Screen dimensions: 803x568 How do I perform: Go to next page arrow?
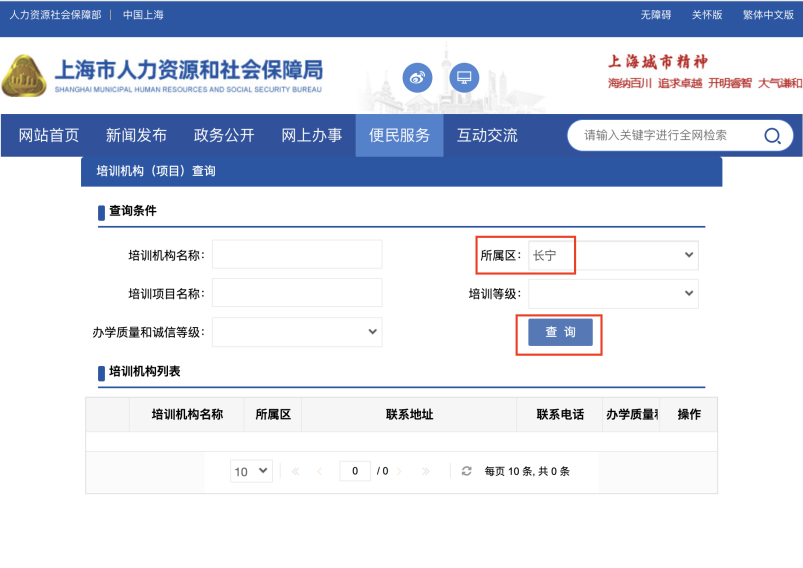[x=399, y=471]
